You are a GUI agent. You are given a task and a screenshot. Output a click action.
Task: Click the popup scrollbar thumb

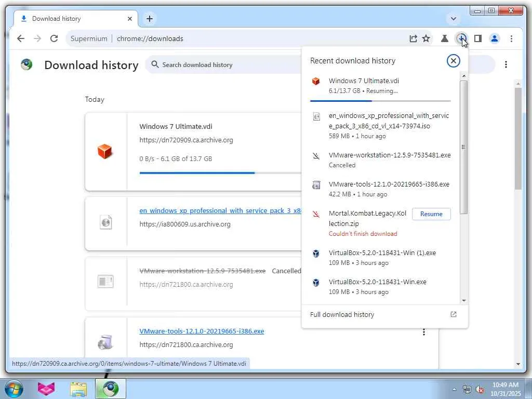(x=464, y=147)
